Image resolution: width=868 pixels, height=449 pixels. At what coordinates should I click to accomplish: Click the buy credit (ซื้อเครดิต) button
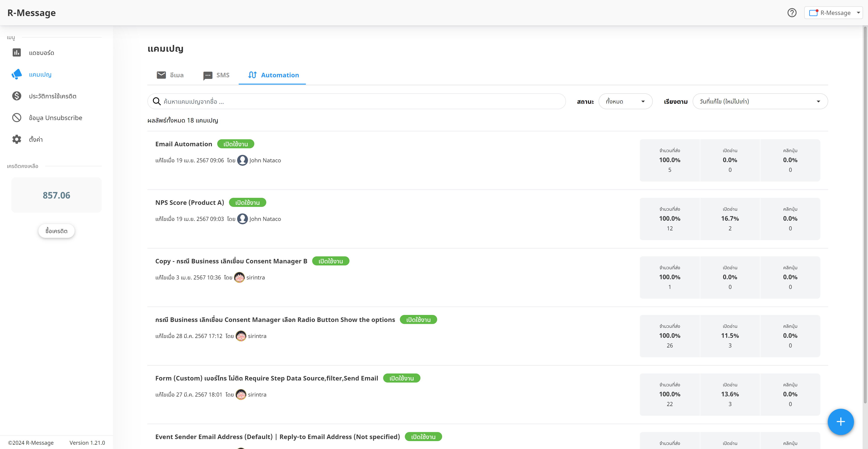coord(56,231)
